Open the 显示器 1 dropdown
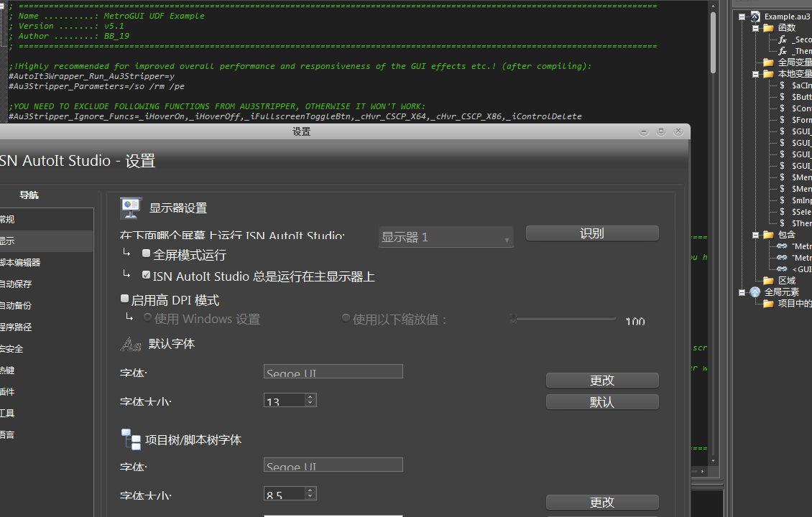Screen dimensions: 812x517 tap(446, 238)
